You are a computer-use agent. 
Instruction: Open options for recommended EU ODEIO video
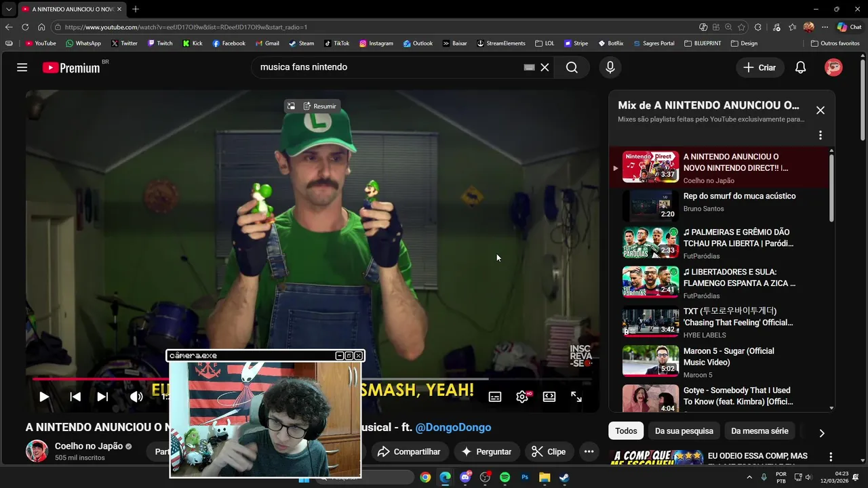pos(831,457)
